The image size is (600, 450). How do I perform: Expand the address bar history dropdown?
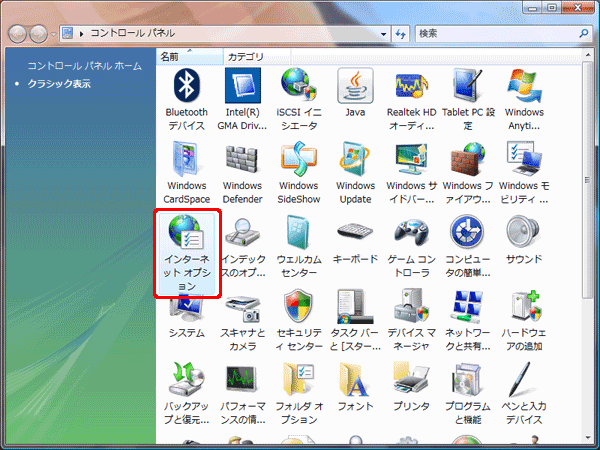(383, 34)
